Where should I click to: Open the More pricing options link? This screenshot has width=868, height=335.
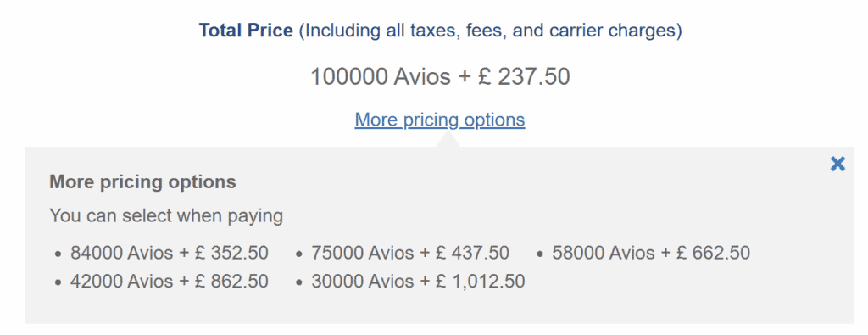point(440,120)
